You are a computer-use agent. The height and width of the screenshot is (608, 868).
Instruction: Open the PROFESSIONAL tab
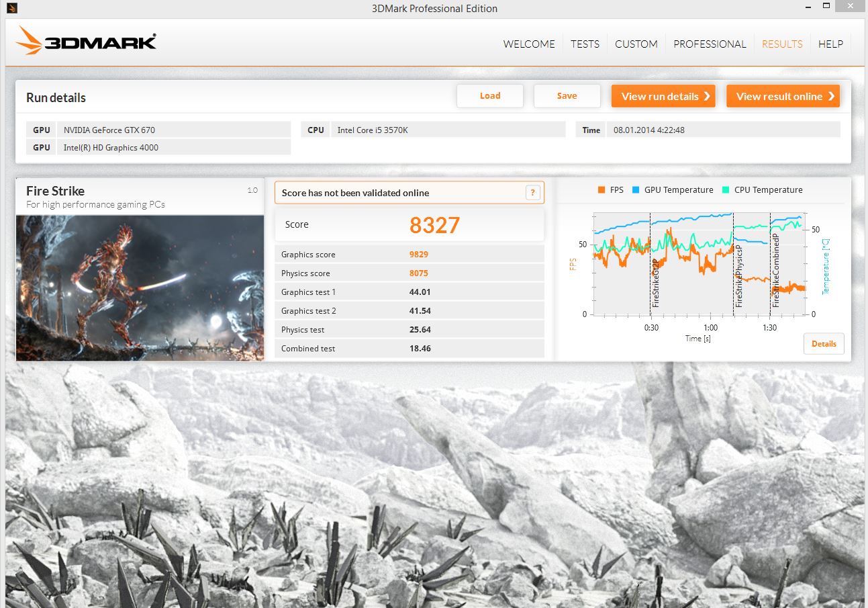[x=710, y=44]
